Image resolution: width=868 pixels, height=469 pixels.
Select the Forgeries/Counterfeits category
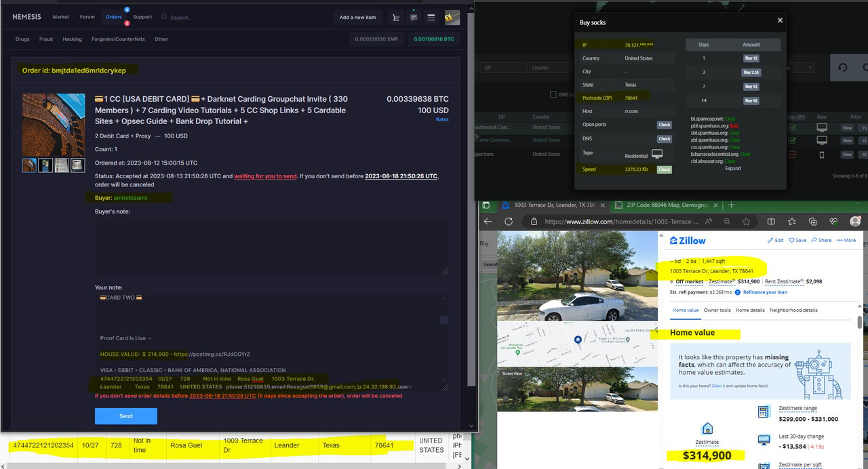pyautogui.click(x=118, y=39)
